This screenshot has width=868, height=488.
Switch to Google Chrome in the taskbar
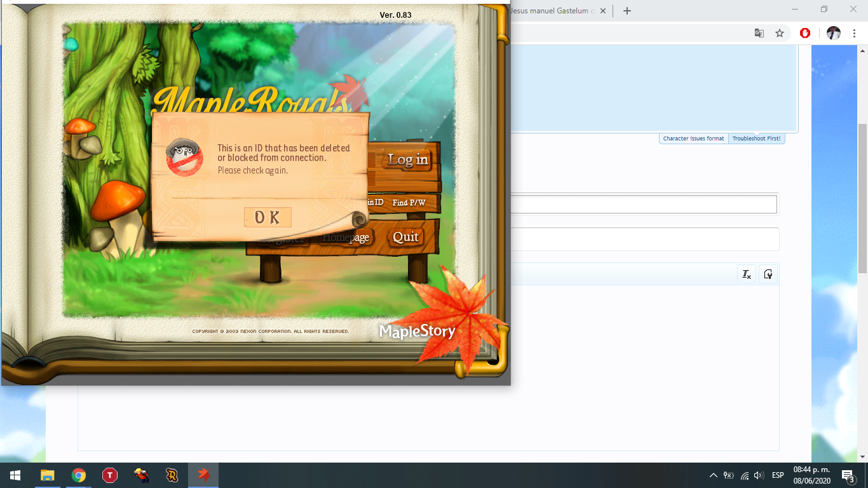pos(79,475)
